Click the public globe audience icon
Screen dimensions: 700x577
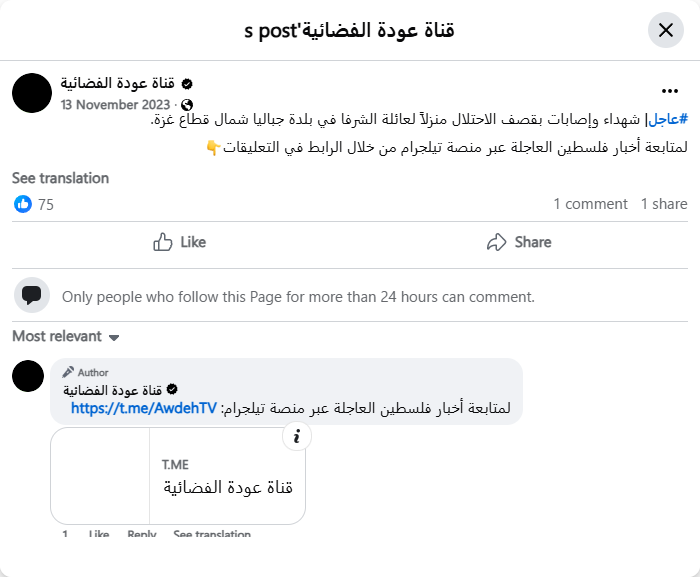pyautogui.click(x=187, y=104)
